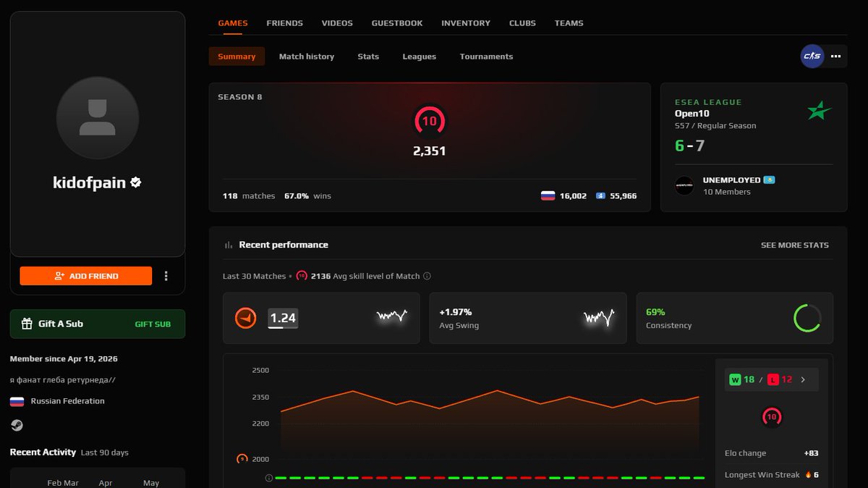Open the Match history sub-tab
The height and width of the screenshot is (488, 868).
307,56
